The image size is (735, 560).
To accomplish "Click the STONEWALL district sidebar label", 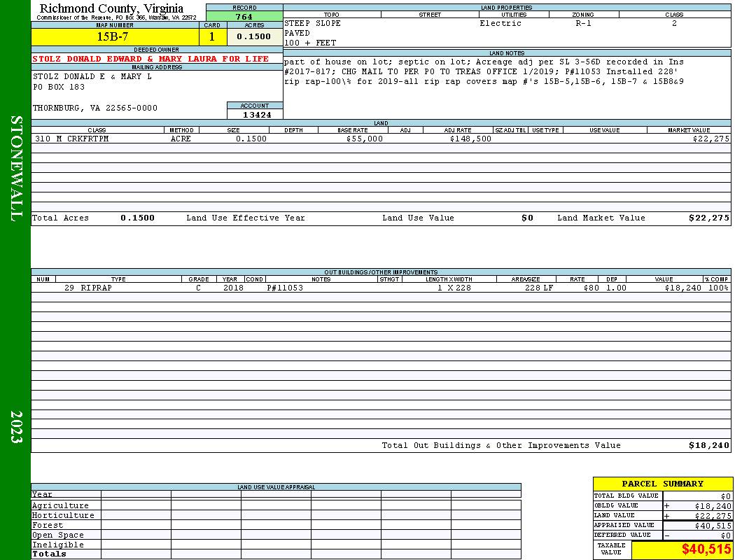I will click(x=15, y=169).
